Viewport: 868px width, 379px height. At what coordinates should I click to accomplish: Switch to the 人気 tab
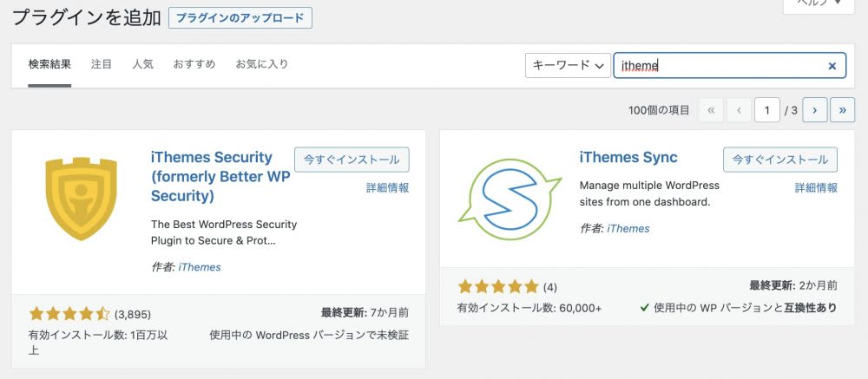[143, 64]
